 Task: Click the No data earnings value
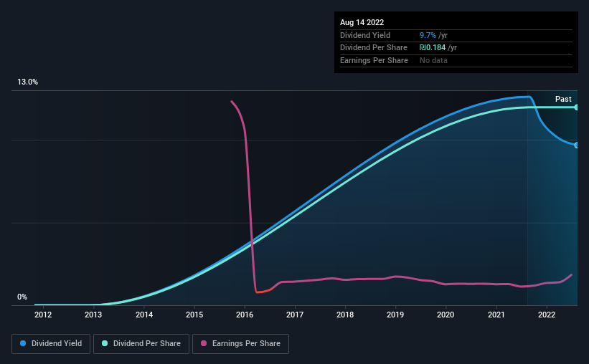433,60
